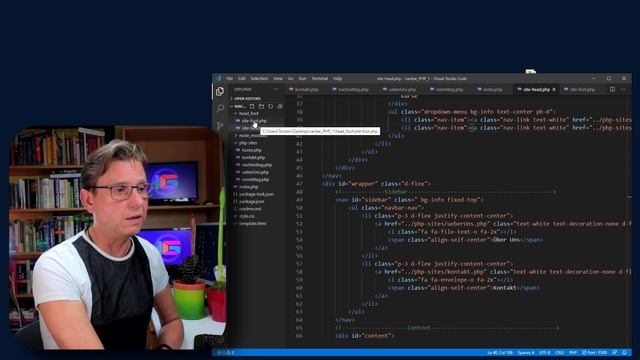Open the editor more actions ellipsis
This screenshot has height=360, width=640.
[x=623, y=89]
